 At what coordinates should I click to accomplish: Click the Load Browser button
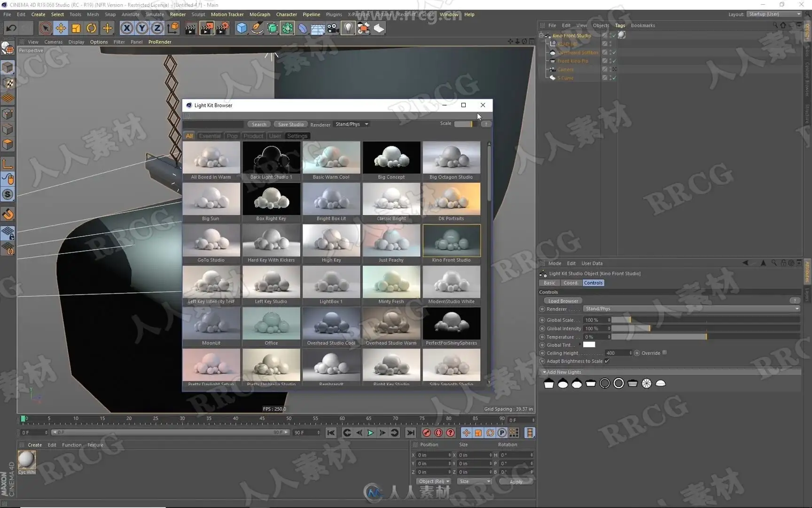(x=563, y=301)
